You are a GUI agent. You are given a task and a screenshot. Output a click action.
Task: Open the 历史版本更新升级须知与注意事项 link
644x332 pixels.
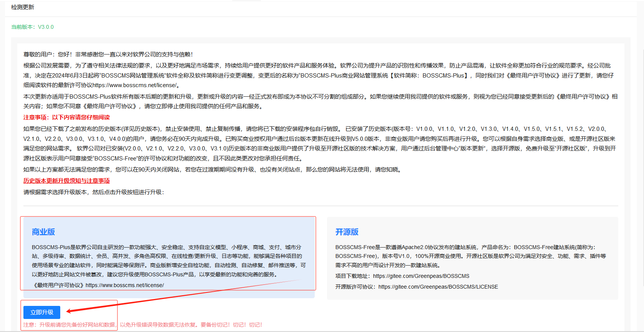(x=66, y=181)
